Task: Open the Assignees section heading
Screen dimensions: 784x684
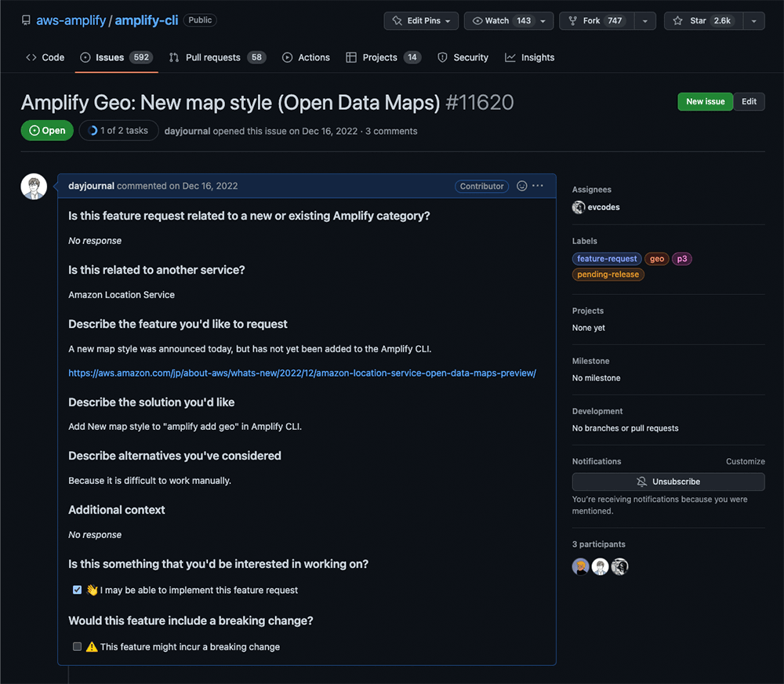Action: pos(591,190)
